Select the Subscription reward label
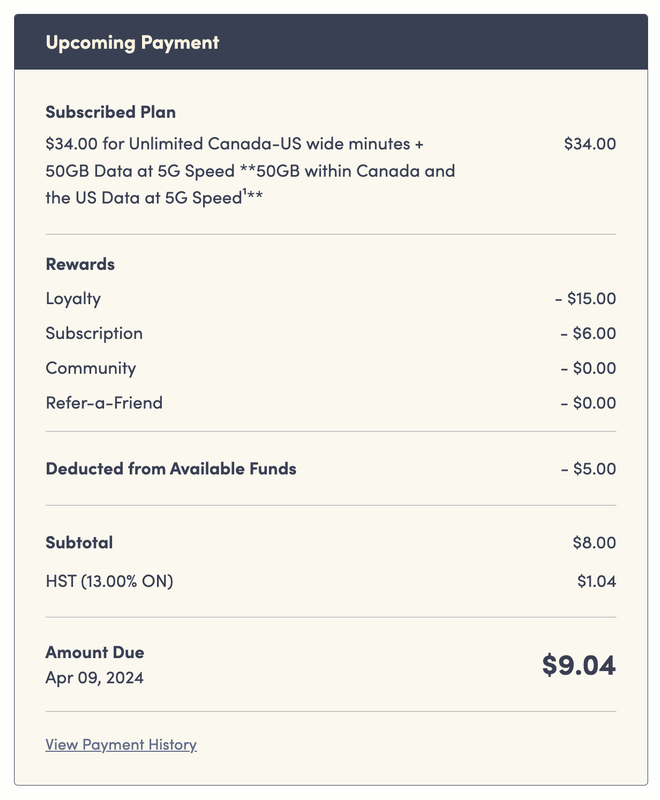The height and width of the screenshot is (800, 660). point(94,333)
